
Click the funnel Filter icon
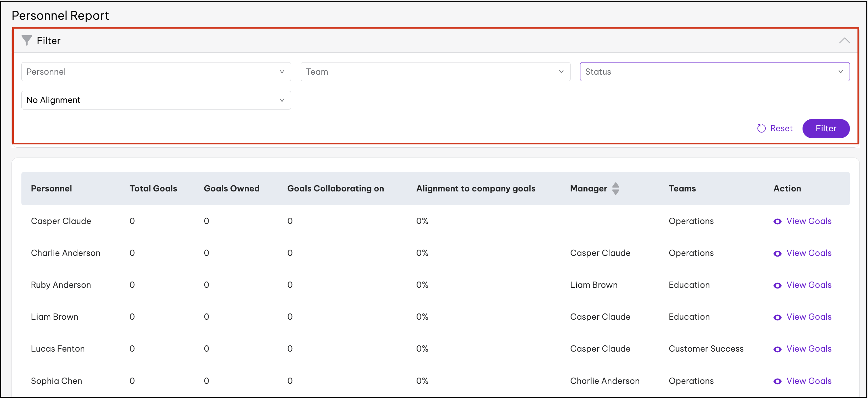click(26, 40)
